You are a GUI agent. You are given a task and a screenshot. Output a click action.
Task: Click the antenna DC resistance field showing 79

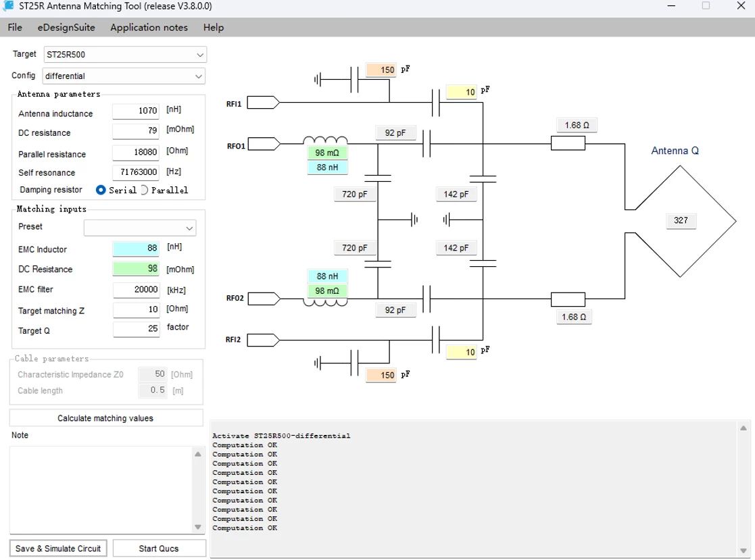point(136,130)
